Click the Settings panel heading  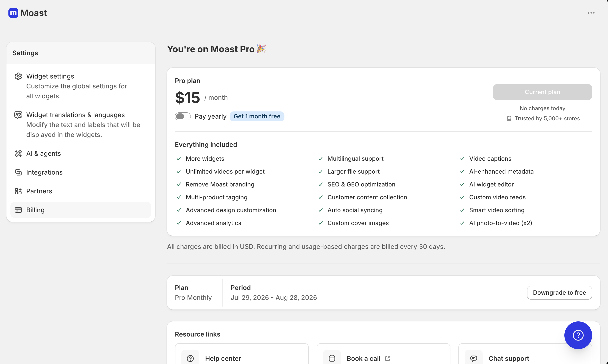25,53
